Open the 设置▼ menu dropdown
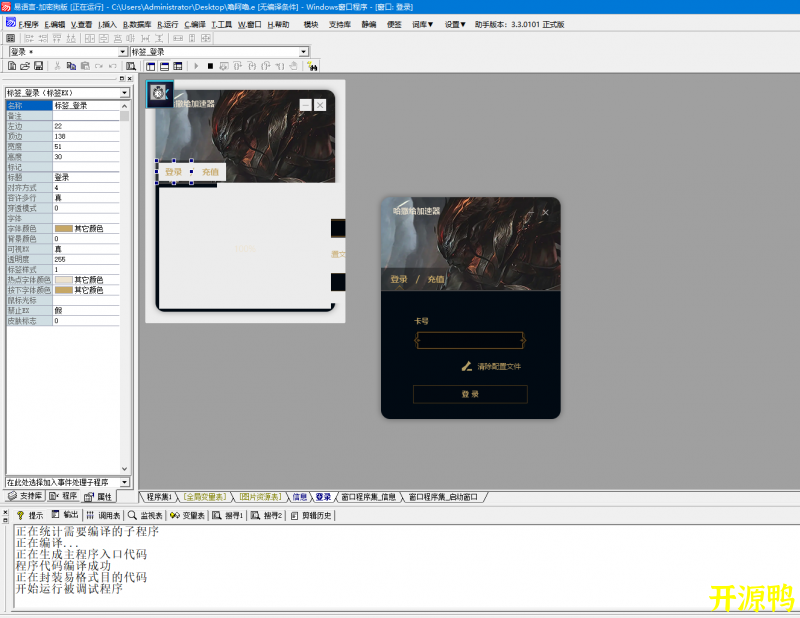800x618 pixels. 455,24
